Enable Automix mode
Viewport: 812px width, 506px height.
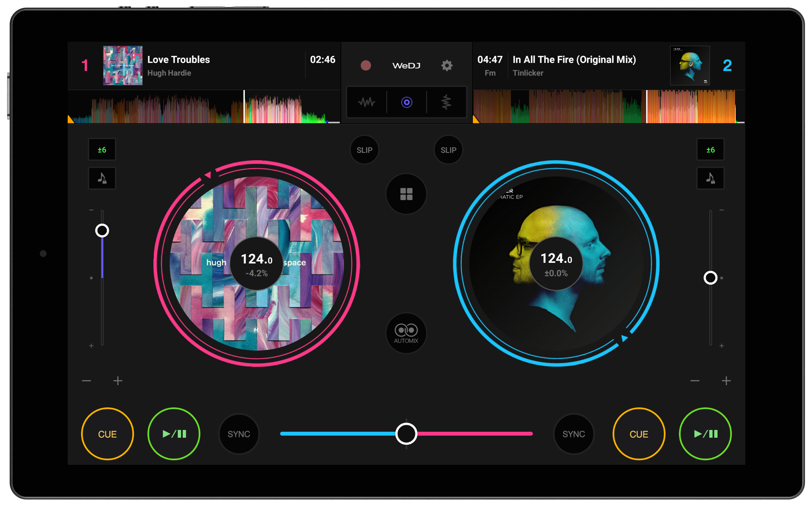(406, 333)
